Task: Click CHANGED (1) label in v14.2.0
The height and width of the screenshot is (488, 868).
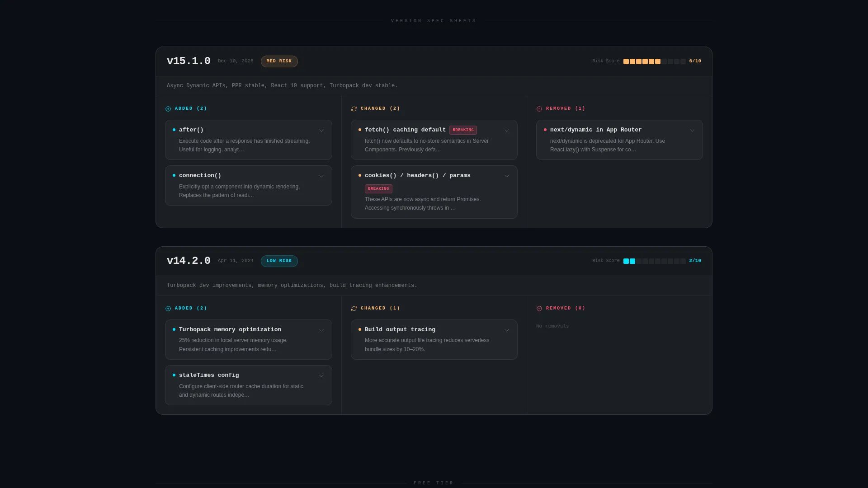Action: point(380,308)
